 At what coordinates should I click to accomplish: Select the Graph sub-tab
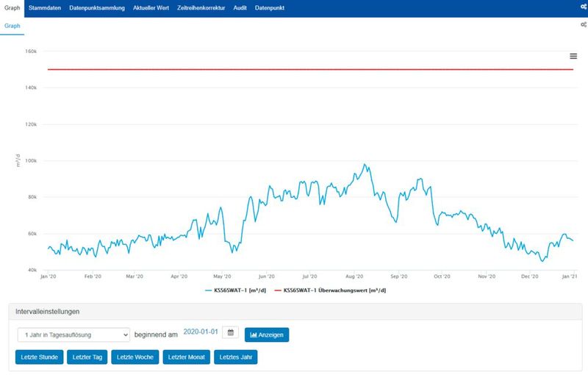12,26
